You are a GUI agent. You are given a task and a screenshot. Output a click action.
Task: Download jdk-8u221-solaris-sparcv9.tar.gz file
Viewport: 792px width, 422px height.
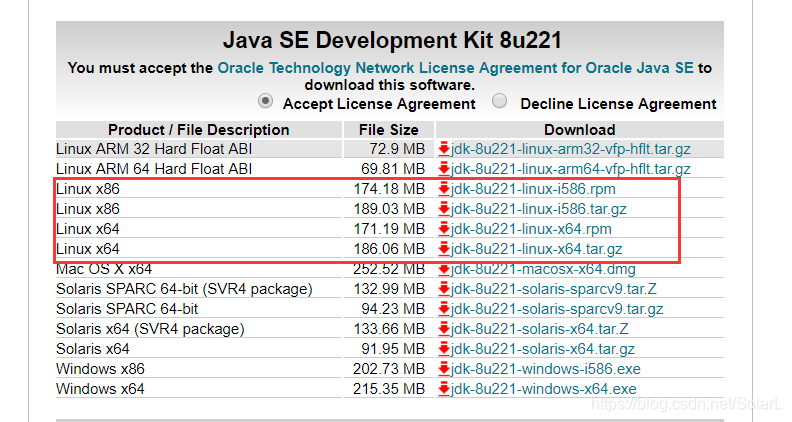(557, 309)
